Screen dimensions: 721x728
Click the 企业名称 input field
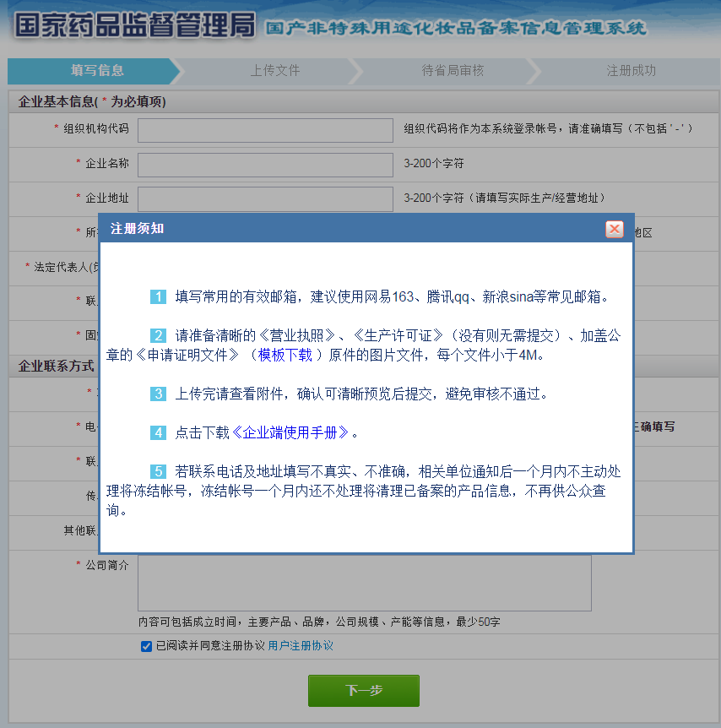point(265,166)
